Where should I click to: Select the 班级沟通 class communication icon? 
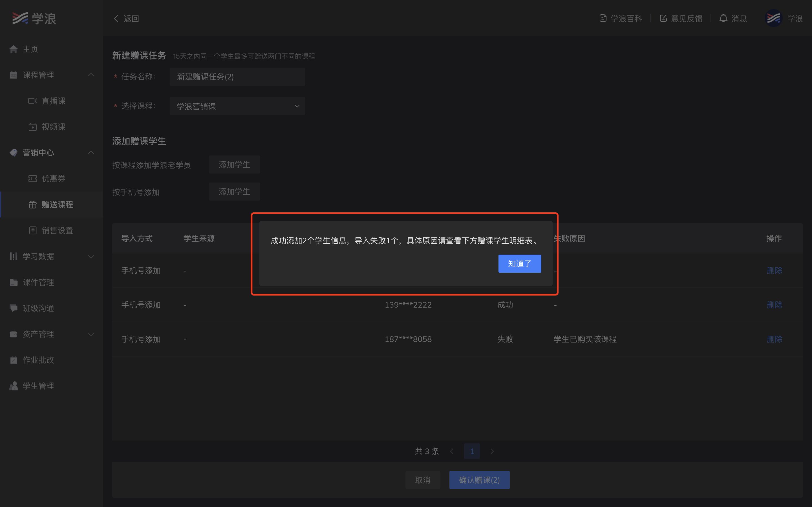[14, 308]
